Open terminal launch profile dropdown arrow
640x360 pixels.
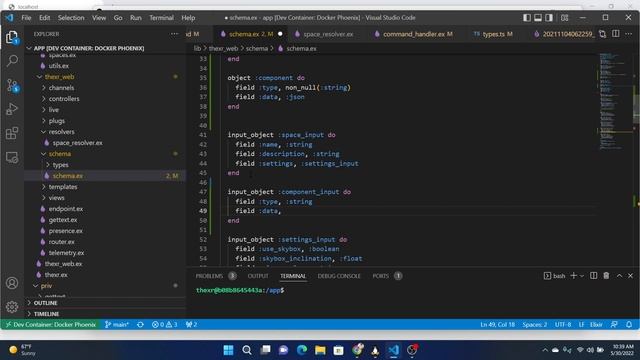click(x=582, y=276)
